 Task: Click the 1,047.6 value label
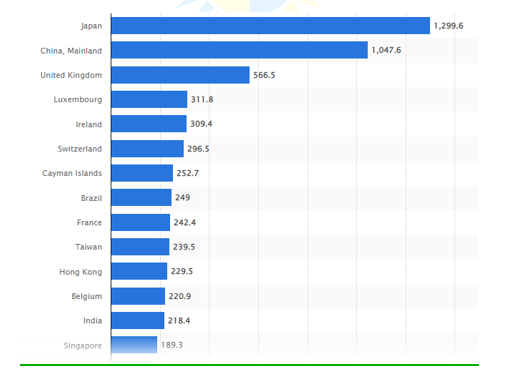point(386,50)
